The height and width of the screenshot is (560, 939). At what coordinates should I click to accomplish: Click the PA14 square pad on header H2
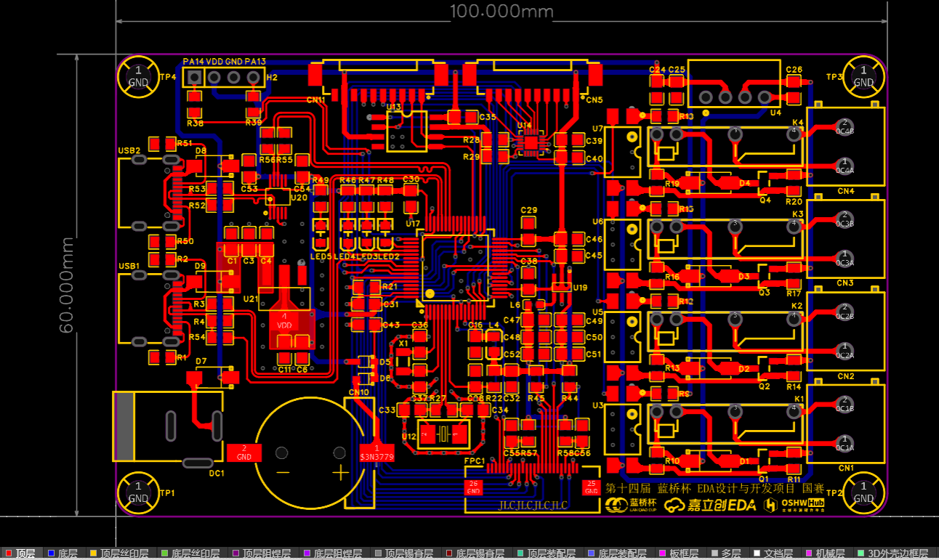tap(195, 78)
